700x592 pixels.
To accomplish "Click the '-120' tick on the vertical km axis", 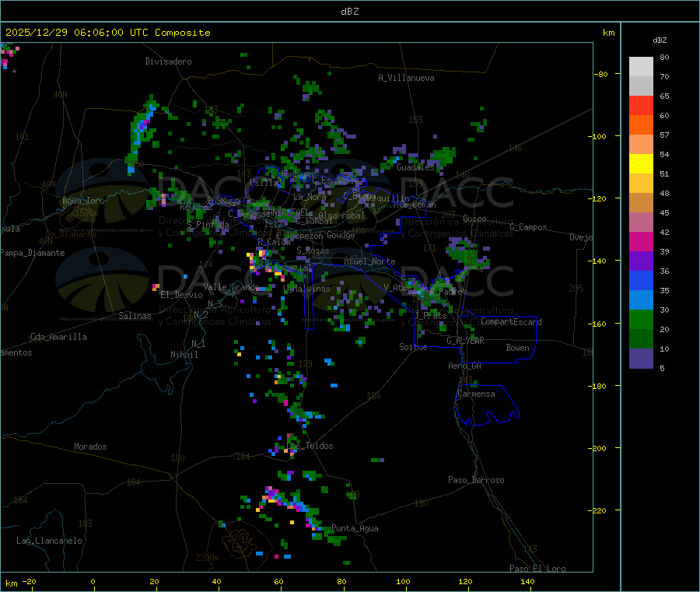I will [x=597, y=198].
